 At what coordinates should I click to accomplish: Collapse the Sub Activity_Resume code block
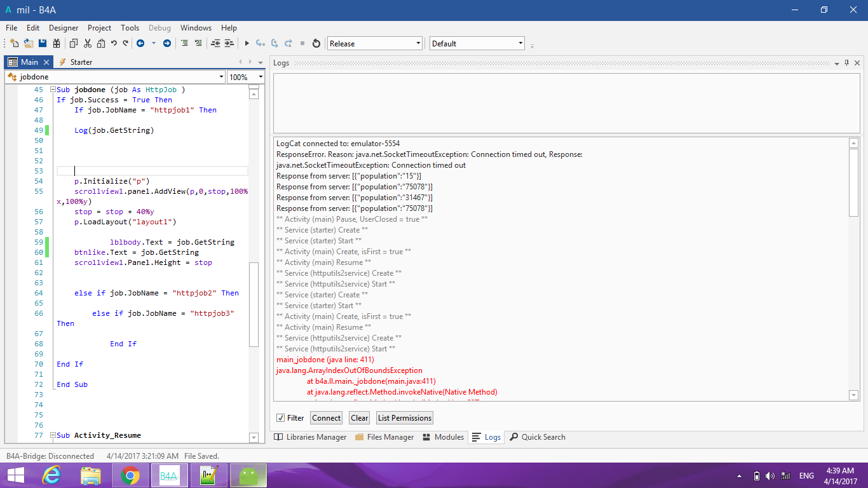53,435
